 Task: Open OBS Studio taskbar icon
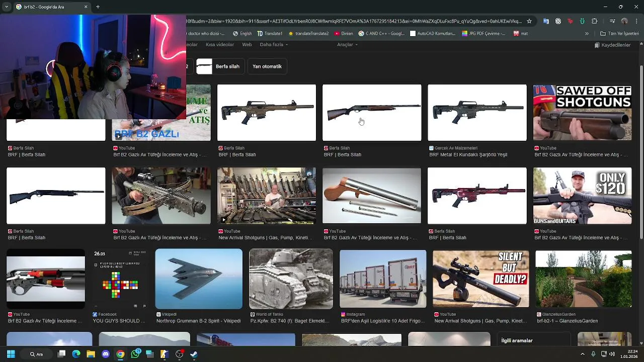point(180,354)
